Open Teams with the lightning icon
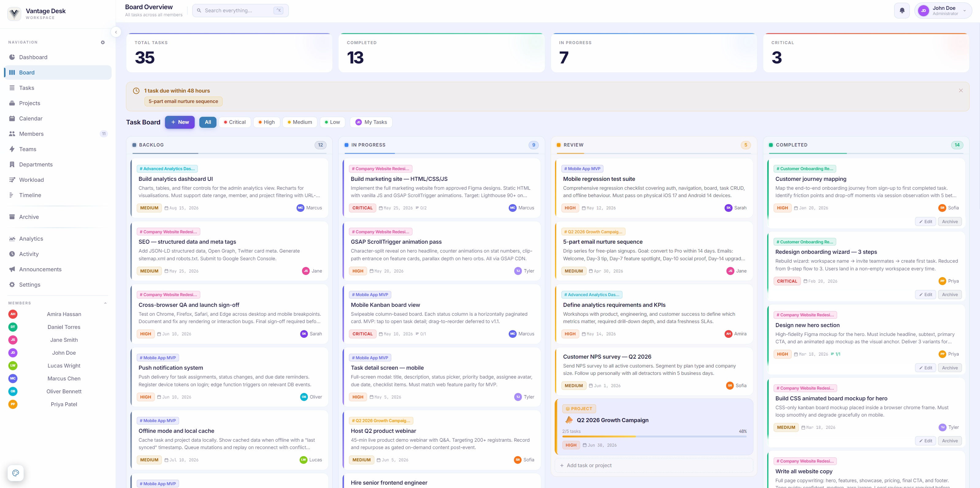 58,149
